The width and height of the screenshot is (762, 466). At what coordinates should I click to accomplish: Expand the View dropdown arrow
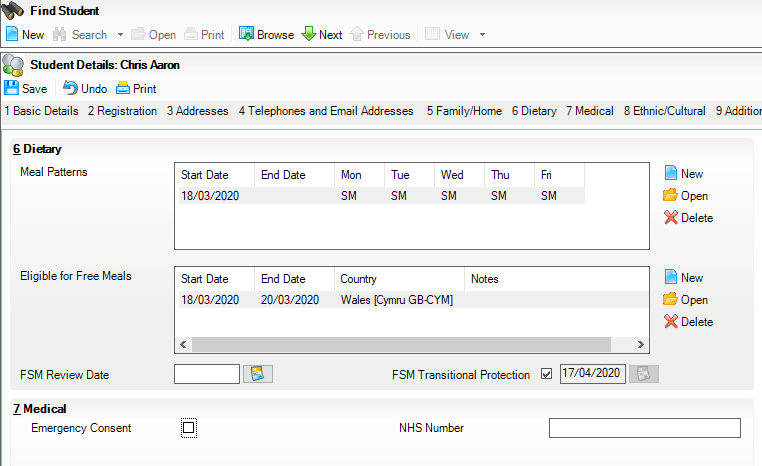click(x=482, y=34)
